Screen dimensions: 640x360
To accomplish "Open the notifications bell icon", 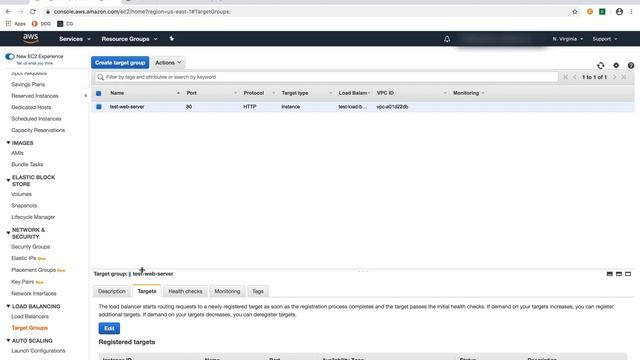I will [x=447, y=39].
